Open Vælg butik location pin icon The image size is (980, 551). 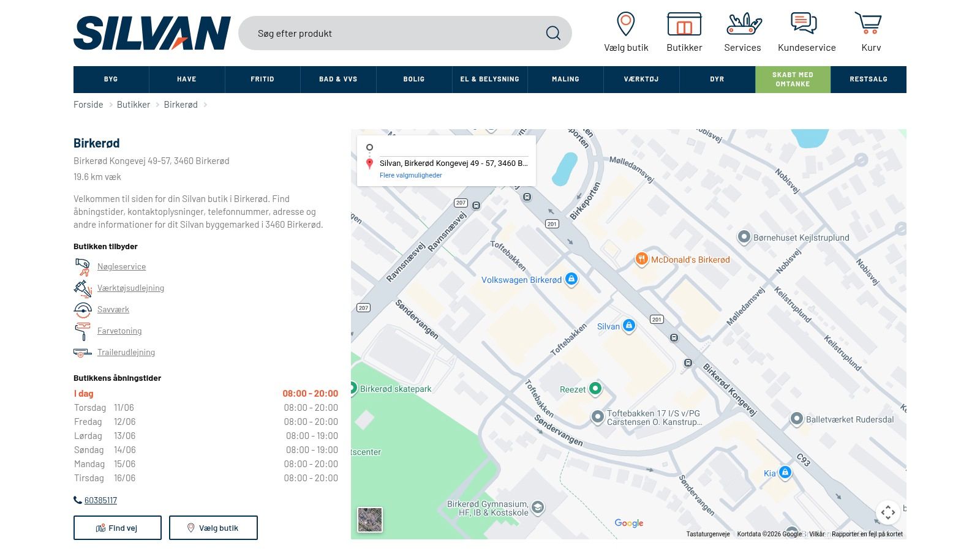coord(625,24)
